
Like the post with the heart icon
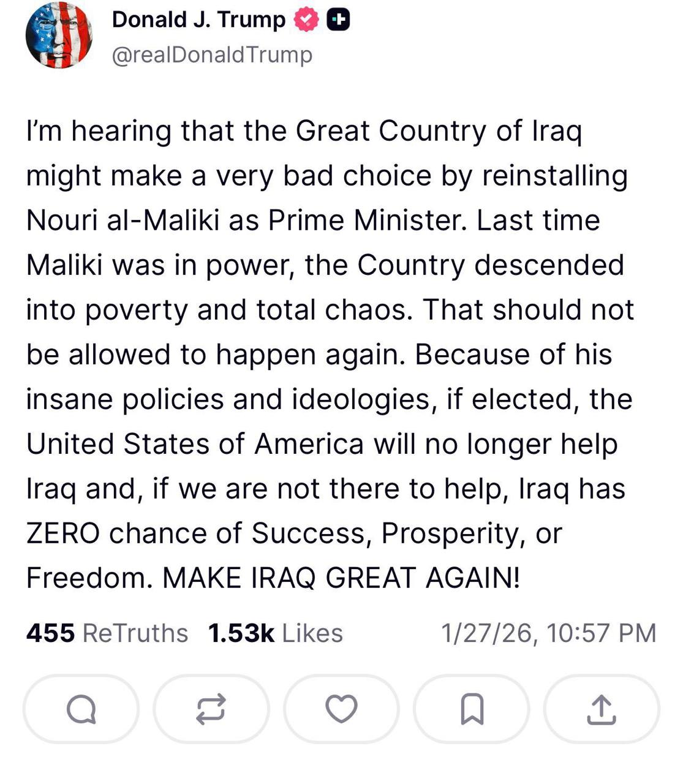point(341,709)
